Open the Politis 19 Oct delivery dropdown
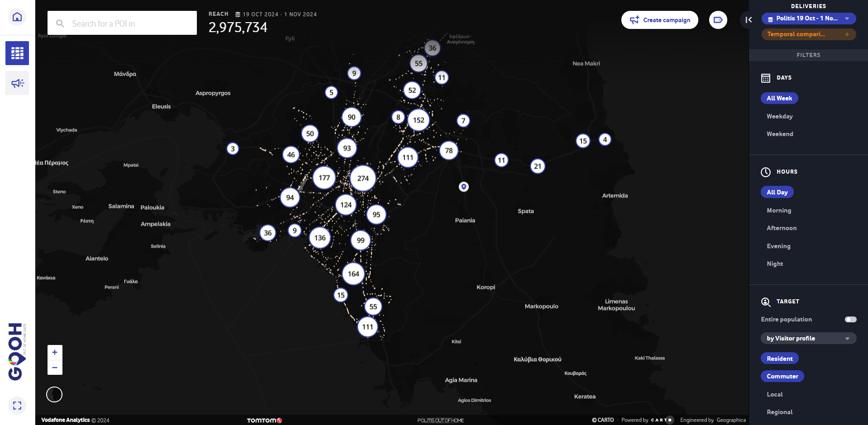This screenshot has width=868, height=425. tap(809, 19)
